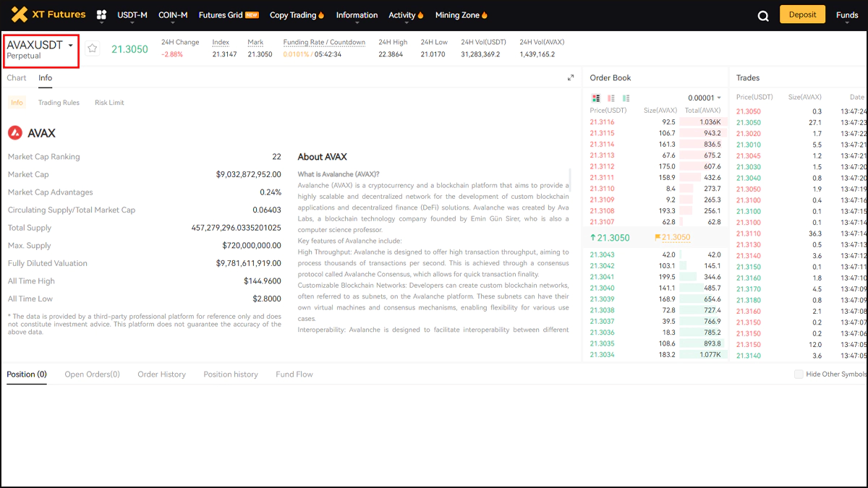Click the All Time High value $144.9600
Screen dimensions: 868x488
[263, 281]
